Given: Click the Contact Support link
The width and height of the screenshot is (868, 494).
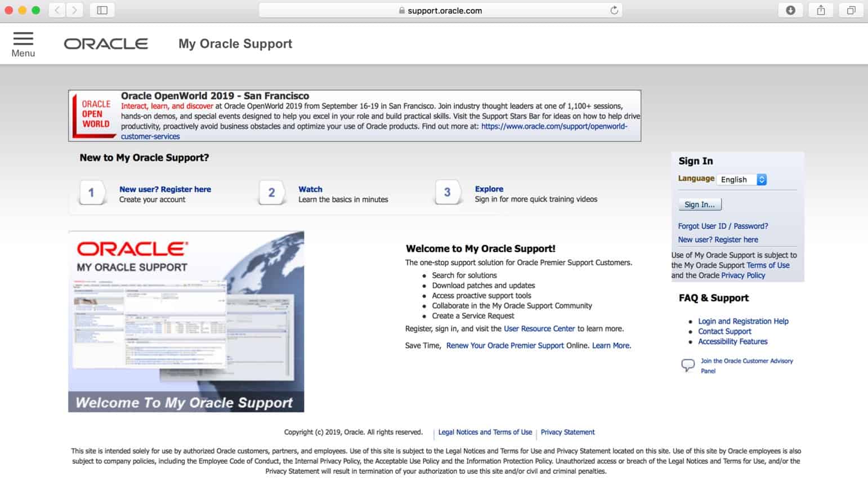Looking at the screenshot, I should [724, 331].
